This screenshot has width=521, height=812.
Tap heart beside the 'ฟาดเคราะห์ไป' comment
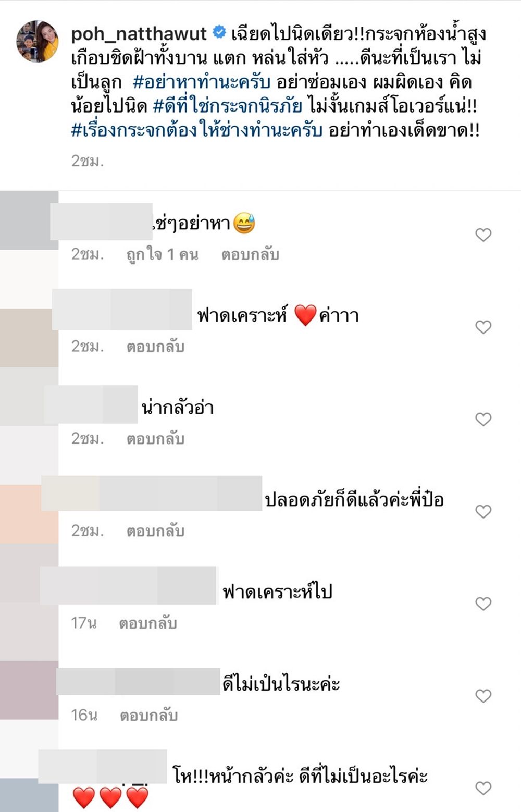483,604
